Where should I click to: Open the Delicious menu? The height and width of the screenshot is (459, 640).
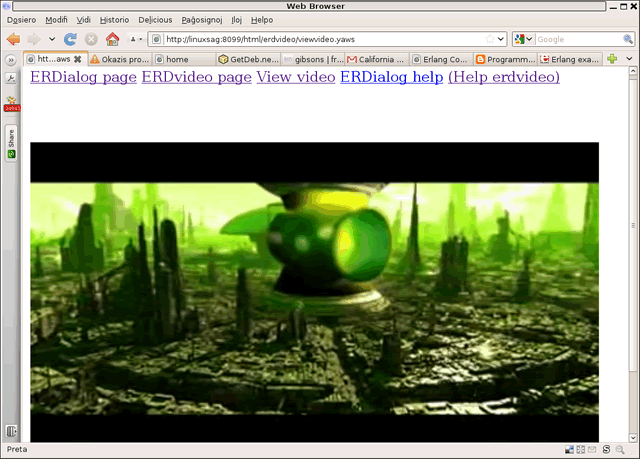[x=155, y=20]
